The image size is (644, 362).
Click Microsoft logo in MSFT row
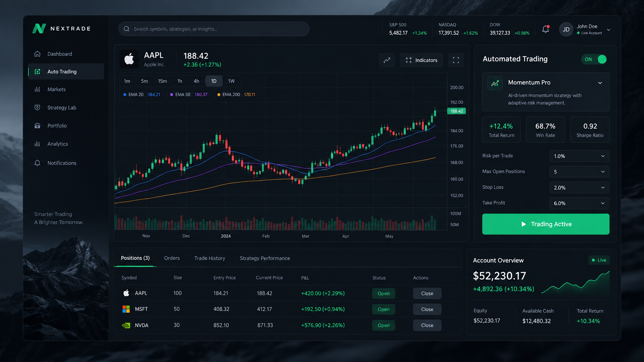click(x=126, y=309)
